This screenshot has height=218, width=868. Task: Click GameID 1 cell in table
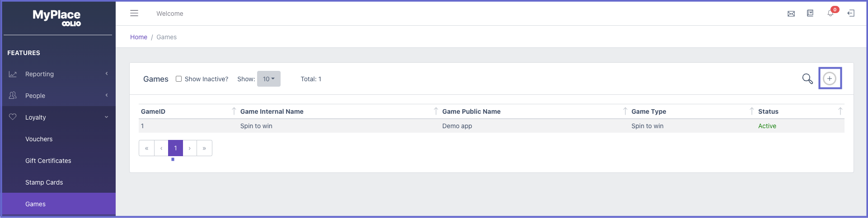142,126
